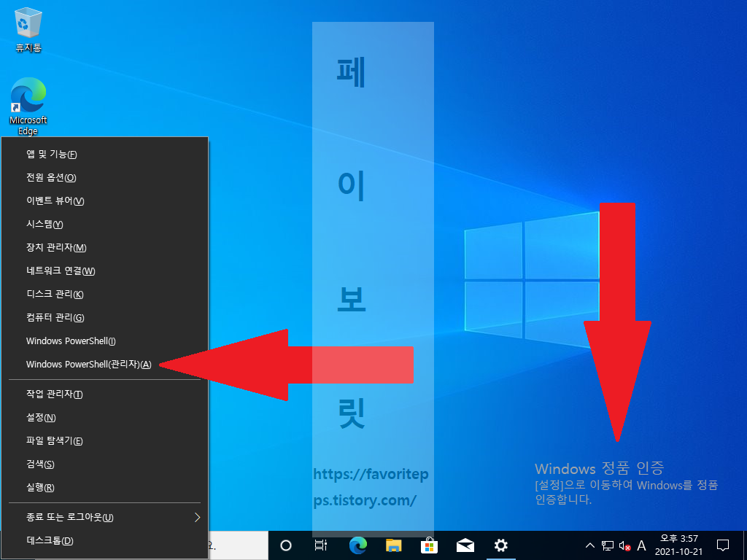Select 네트워크 연결(W) menu entry
This screenshot has width=747, height=560.
click(x=105, y=271)
